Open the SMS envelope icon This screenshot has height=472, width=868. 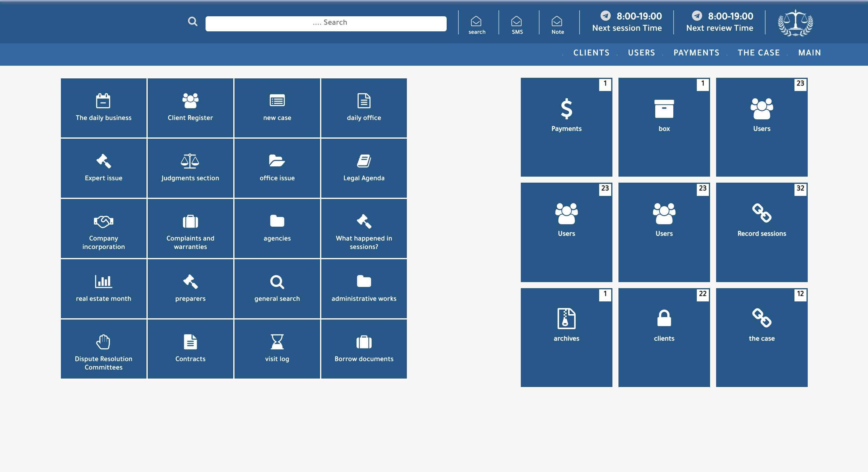coord(517,24)
